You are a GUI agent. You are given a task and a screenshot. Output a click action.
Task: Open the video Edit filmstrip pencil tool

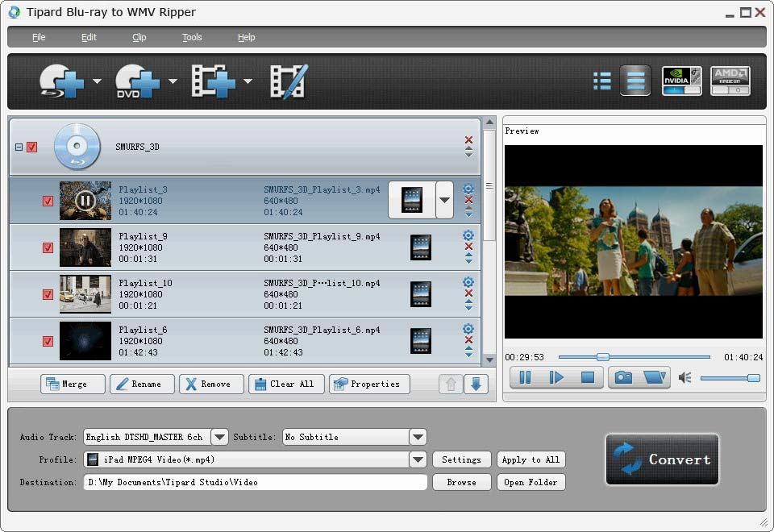click(289, 81)
